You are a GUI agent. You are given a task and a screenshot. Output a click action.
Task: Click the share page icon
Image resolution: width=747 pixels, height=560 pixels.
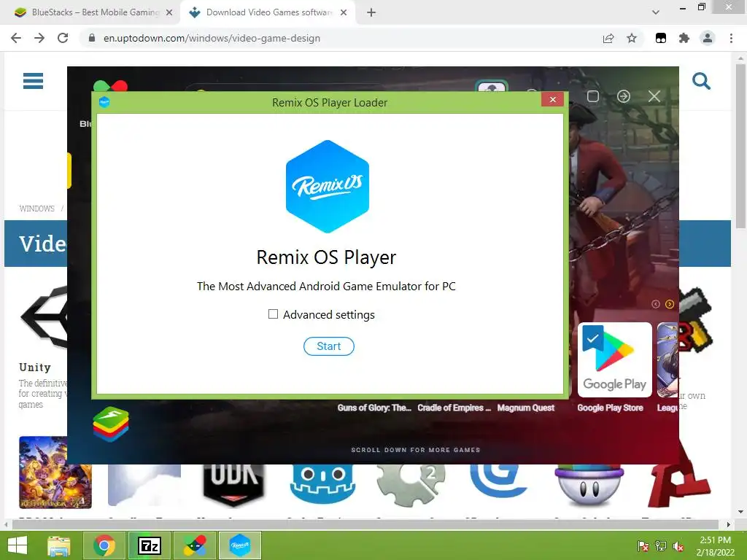tap(608, 38)
